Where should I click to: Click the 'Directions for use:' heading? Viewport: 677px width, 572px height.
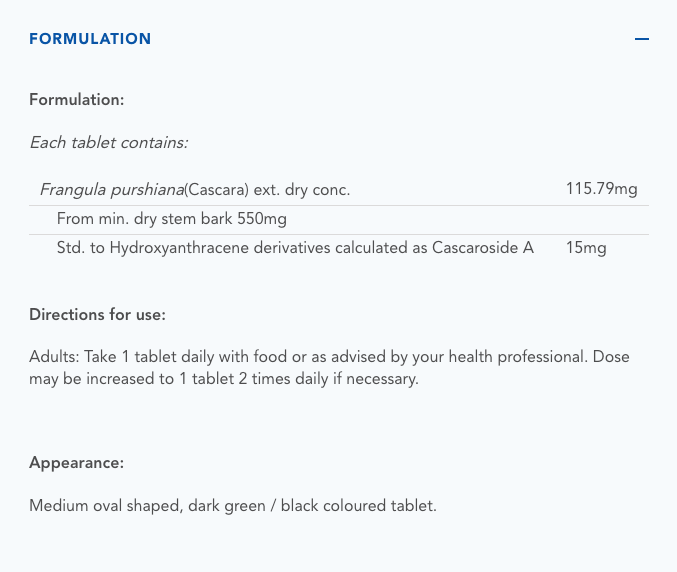click(x=97, y=314)
